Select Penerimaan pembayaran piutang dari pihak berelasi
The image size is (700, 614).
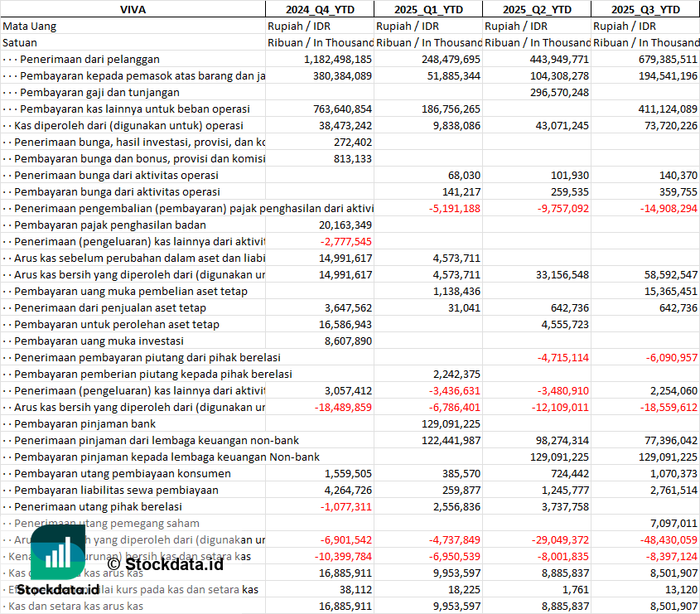(147, 357)
